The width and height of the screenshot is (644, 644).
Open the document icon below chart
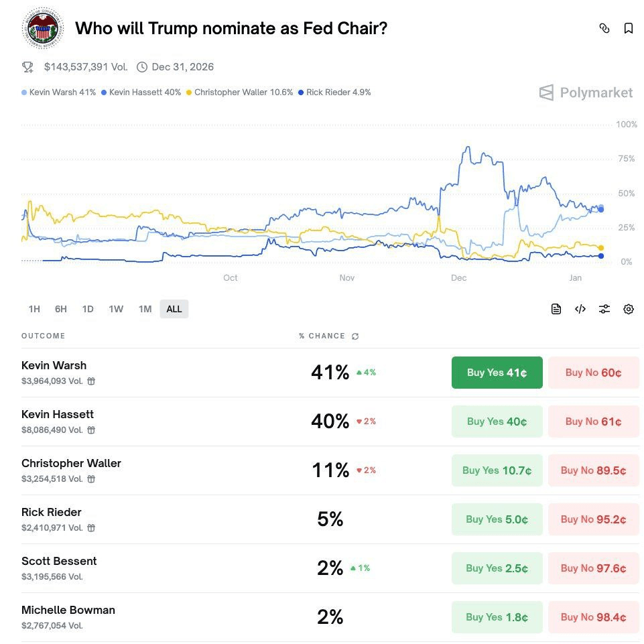pos(556,309)
